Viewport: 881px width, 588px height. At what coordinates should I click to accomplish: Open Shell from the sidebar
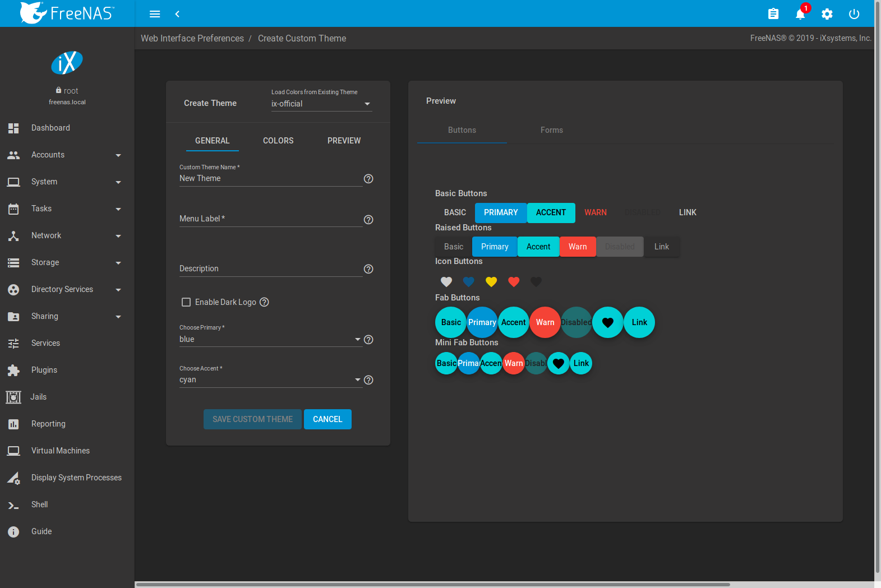(x=67, y=504)
